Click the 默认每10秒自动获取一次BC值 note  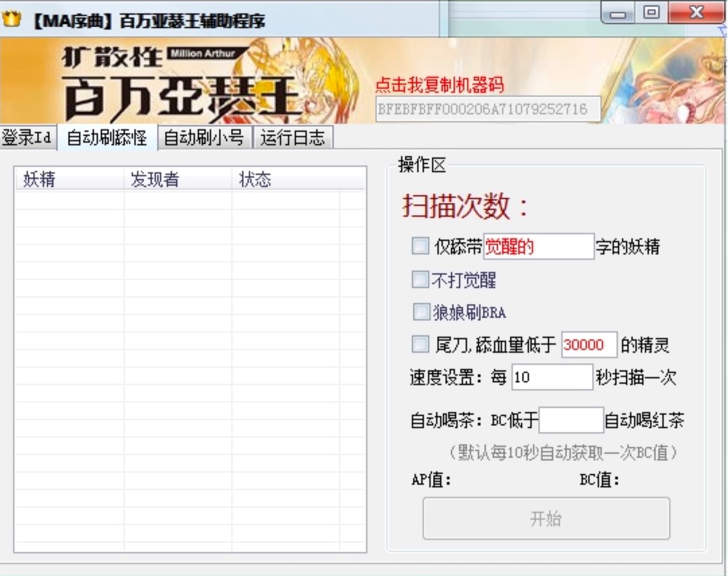coord(563,452)
